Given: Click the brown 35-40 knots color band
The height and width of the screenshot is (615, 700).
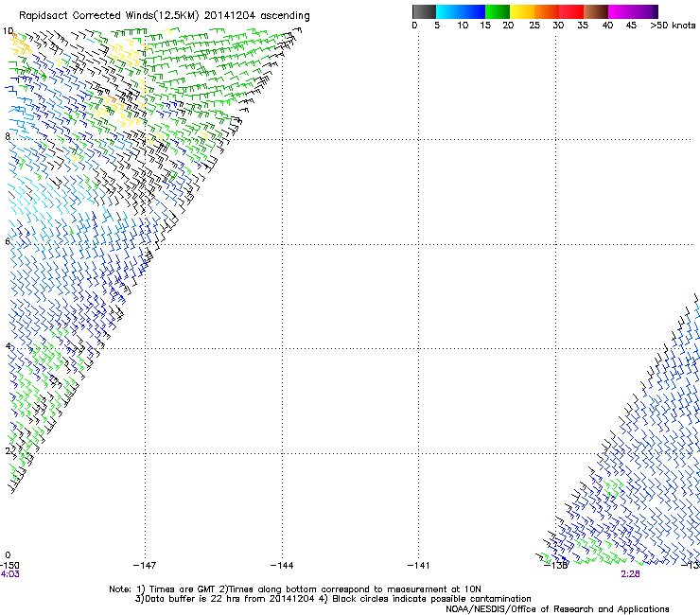Looking at the screenshot, I should tap(596, 11).
